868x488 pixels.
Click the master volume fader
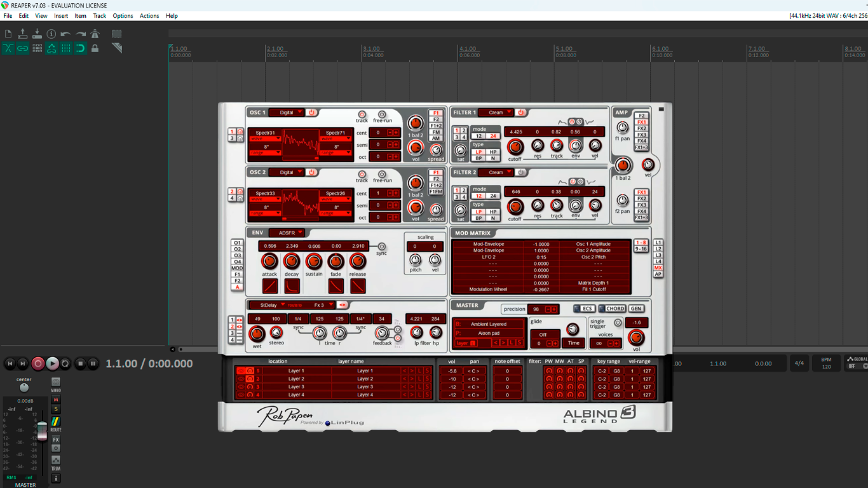42,431
